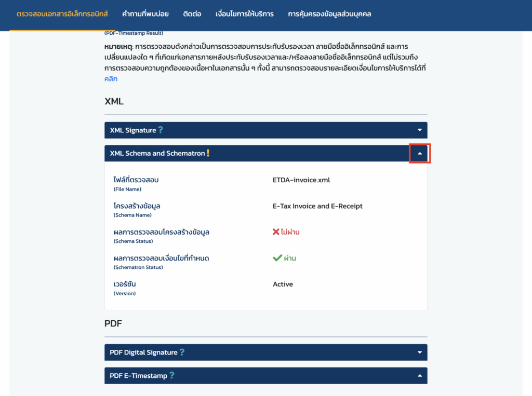The image size is (532, 396).
Task: Click the question mark icon next to PDF Digital Signature
Action: (x=182, y=352)
